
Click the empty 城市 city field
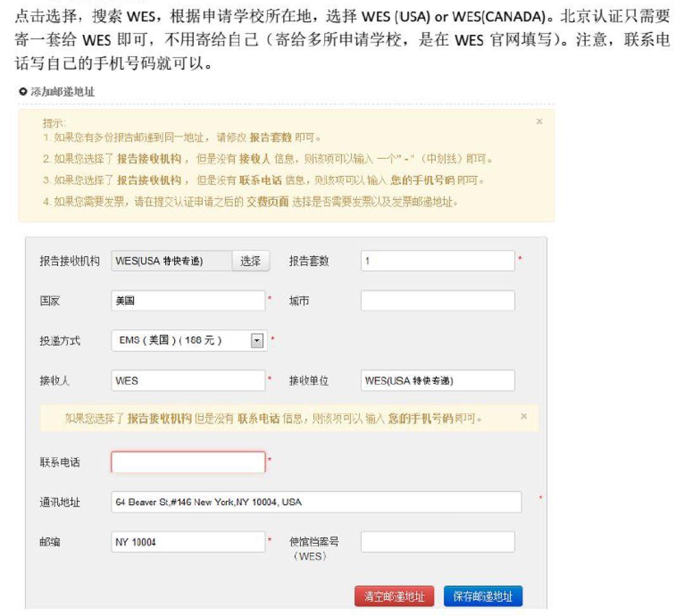point(437,301)
